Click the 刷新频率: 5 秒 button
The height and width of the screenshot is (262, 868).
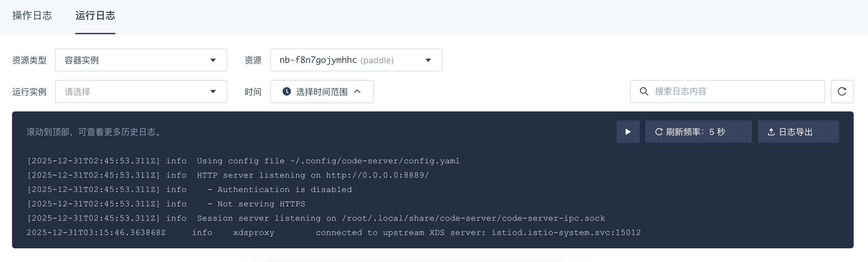[698, 132]
